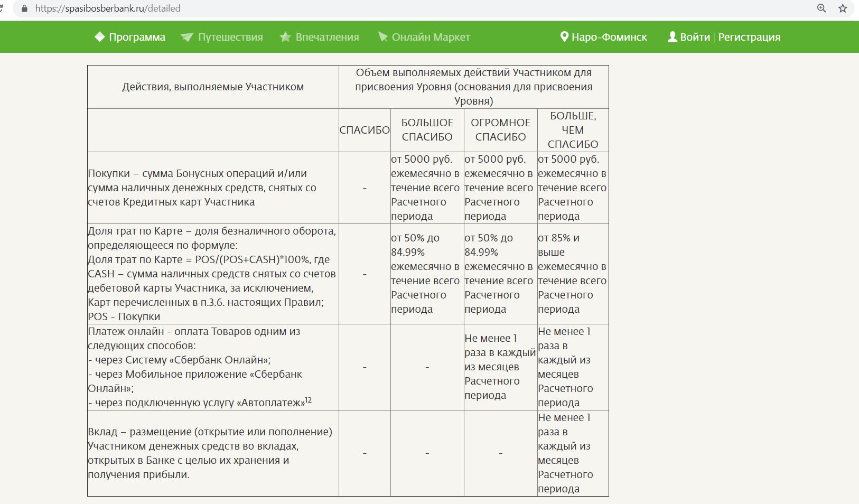The image size is (859, 504).
Task: Click "от 50% до 84.99%" cell under БОЛЬШОЕ СПАСИБО
Action: pos(427,274)
